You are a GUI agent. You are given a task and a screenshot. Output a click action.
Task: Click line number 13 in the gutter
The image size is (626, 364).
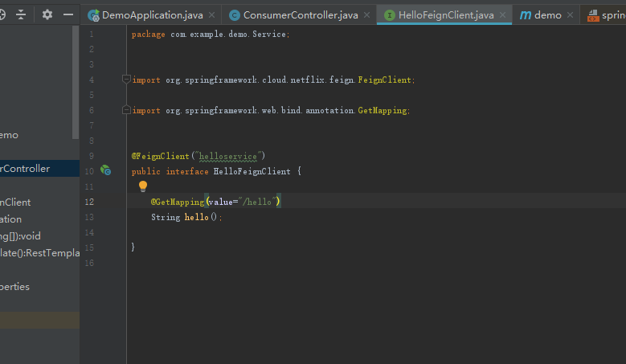pyautogui.click(x=89, y=217)
